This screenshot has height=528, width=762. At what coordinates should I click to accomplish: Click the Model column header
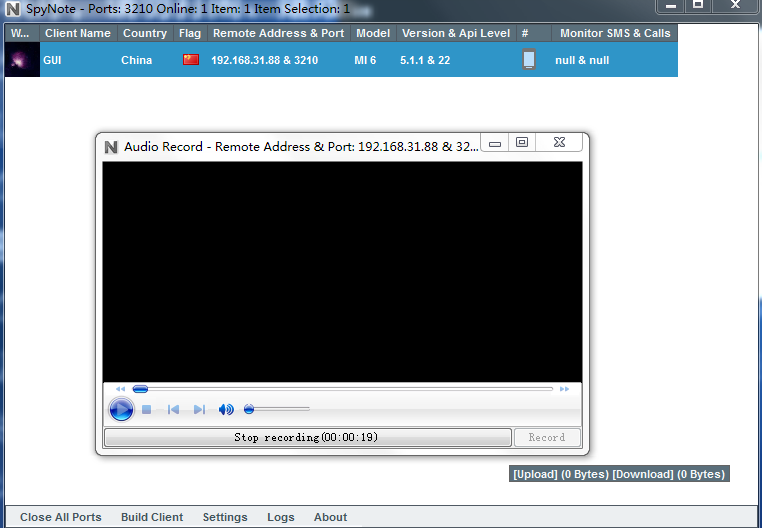(373, 33)
